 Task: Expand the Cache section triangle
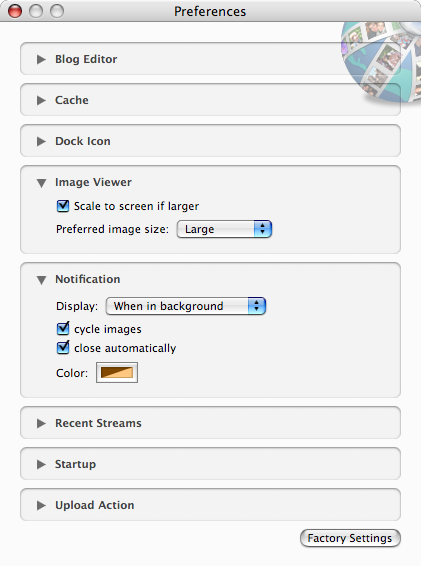(41, 100)
